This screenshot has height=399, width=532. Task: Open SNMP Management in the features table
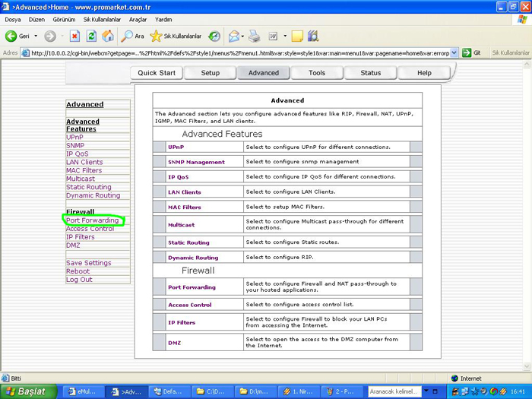click(x=196, y=162)
